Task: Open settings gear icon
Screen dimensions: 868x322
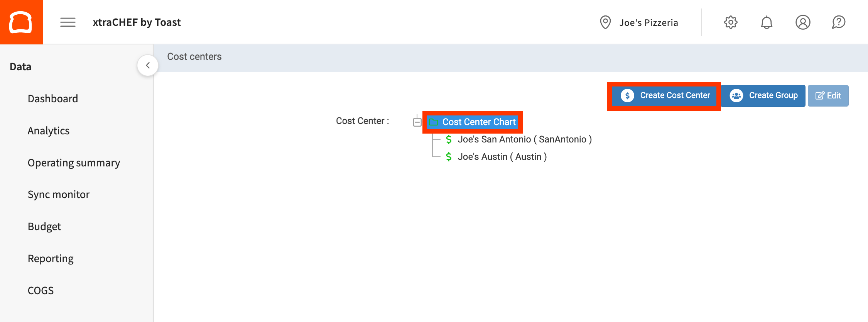Action: pyautogui.click(x=731, y=22)
